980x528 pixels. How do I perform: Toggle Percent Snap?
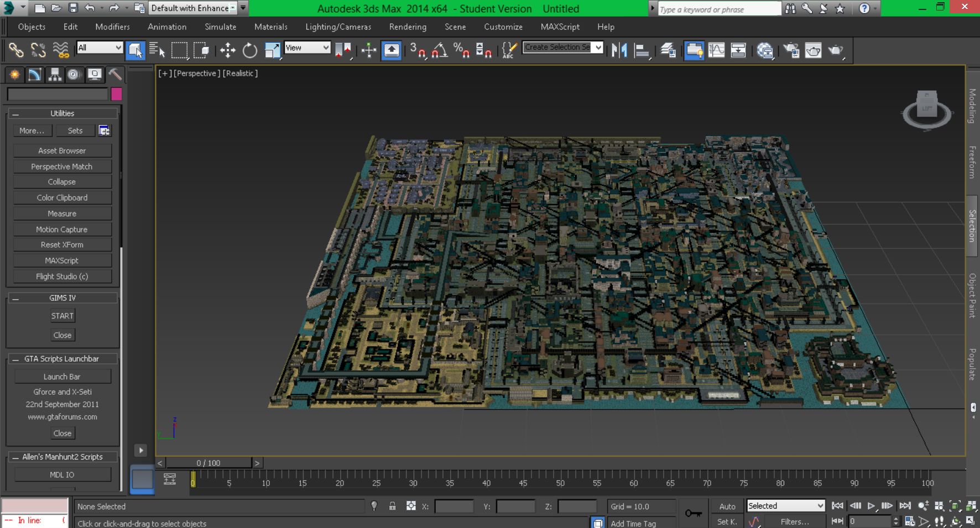click(x=461, y=50)
